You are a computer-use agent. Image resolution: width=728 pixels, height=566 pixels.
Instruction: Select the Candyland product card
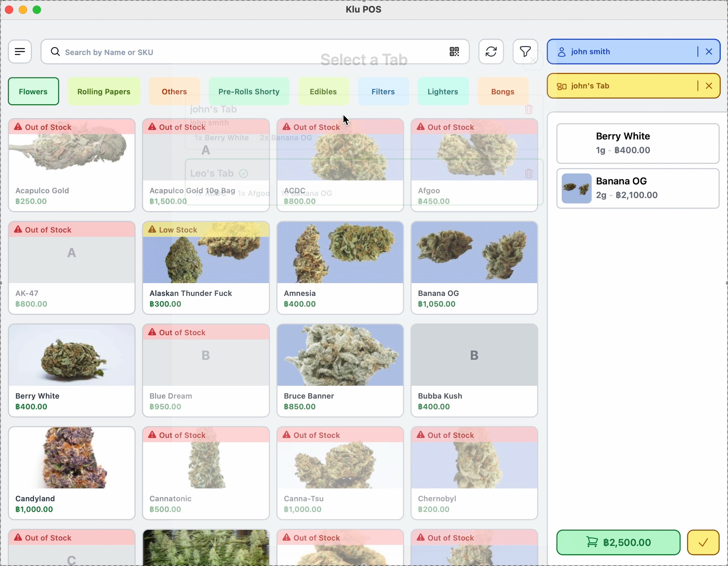click(72, 473)
